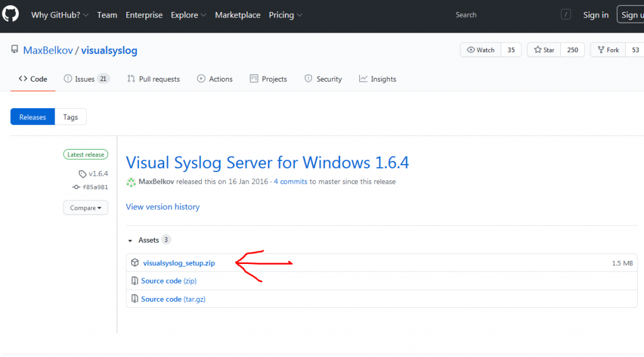Click the zip file icon beside Source code (zip)
This screenshot has width=644, height=357.
135,281
